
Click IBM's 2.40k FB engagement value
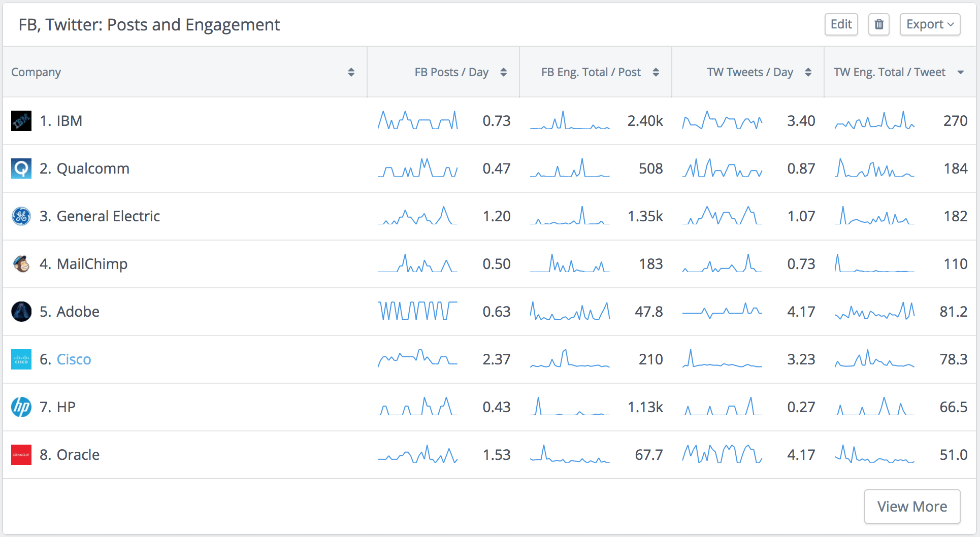pos(645,121)
